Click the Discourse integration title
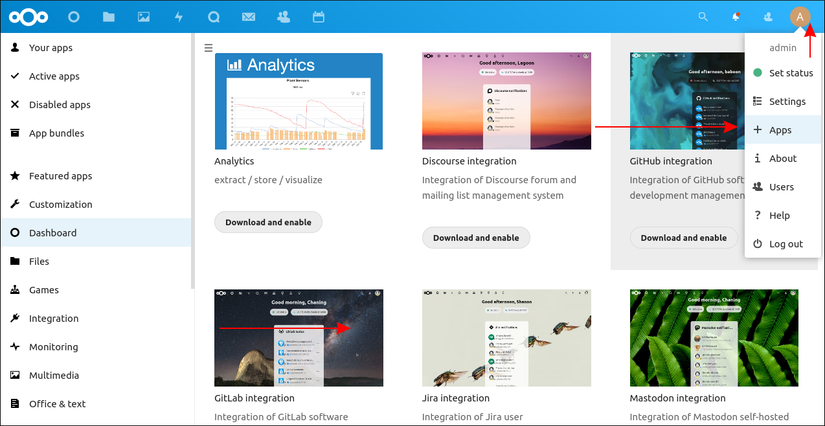Screen dimensions: 825x426 tap(469, 161)
